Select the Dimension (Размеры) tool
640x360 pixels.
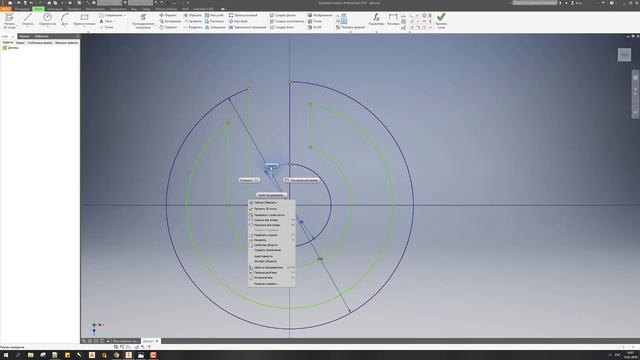(x=393, y=20)
